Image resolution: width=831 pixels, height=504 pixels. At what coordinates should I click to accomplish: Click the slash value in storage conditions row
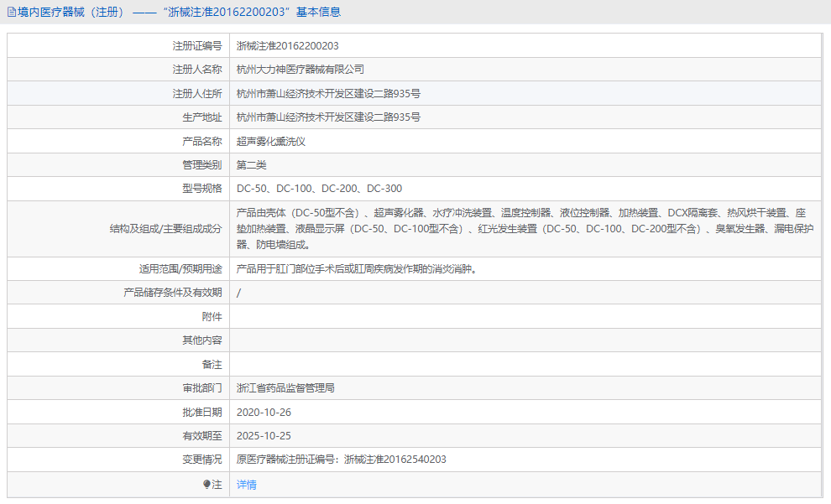238,293
